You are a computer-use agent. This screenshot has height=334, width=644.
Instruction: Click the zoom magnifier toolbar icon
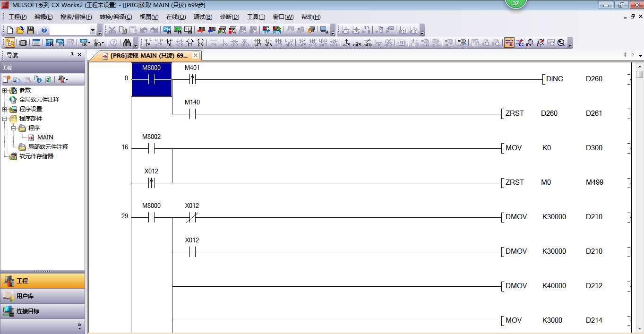561,43
